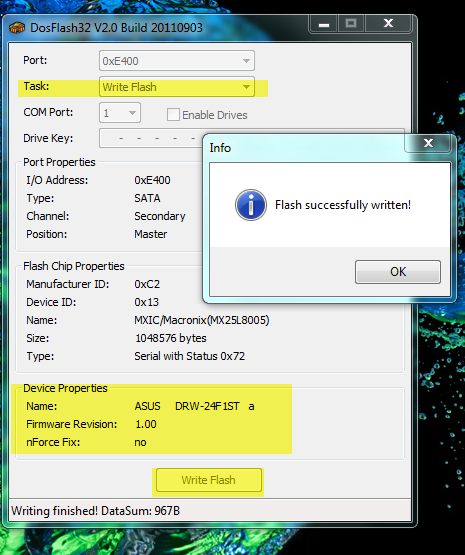This screenshot has width=465, height=555.
Task: Click the Firmware Revision value 1.00
Action: point(146,424)
